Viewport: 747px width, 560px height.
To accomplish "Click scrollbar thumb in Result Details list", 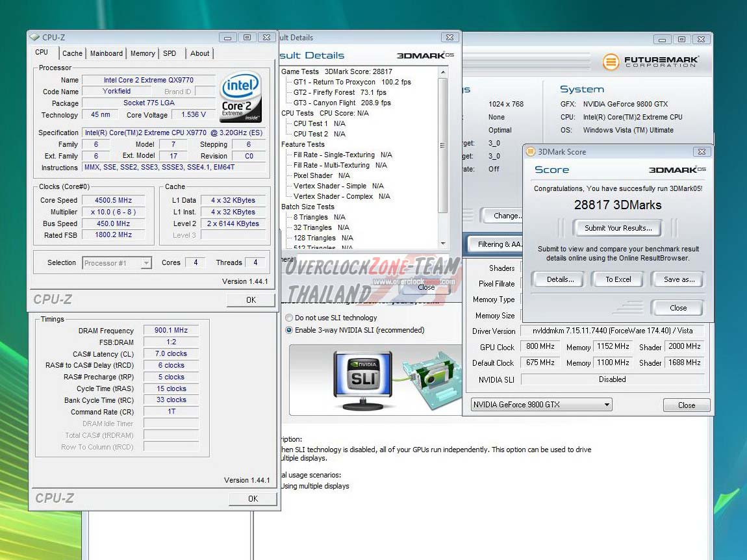I will tap(442, 146).
